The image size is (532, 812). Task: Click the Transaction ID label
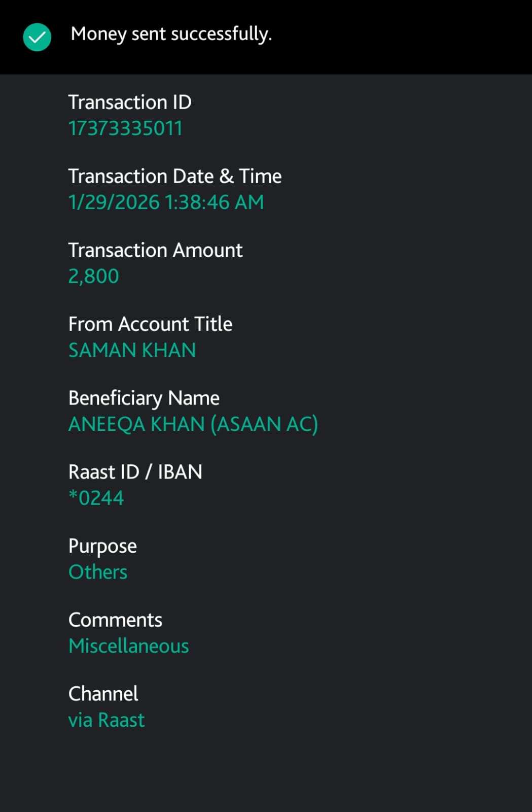(x=130, y=103)
